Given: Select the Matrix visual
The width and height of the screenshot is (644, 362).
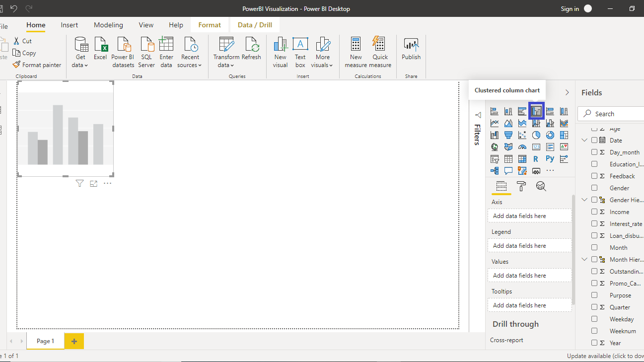Looking at the screenshot, I should pos(522,159).
